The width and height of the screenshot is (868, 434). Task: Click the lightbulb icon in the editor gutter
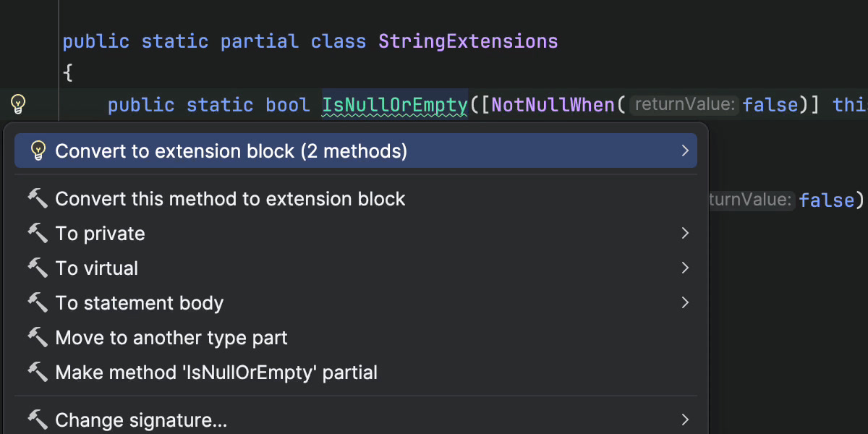click(18, 105)
